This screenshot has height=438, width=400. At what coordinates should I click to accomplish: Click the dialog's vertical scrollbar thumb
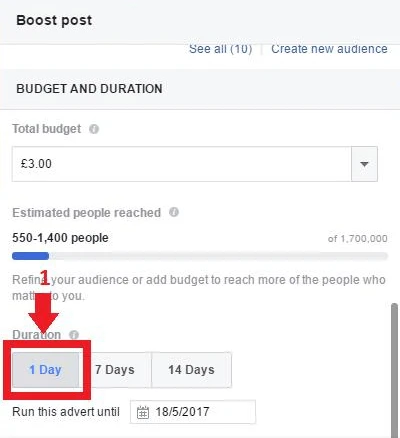394,370
